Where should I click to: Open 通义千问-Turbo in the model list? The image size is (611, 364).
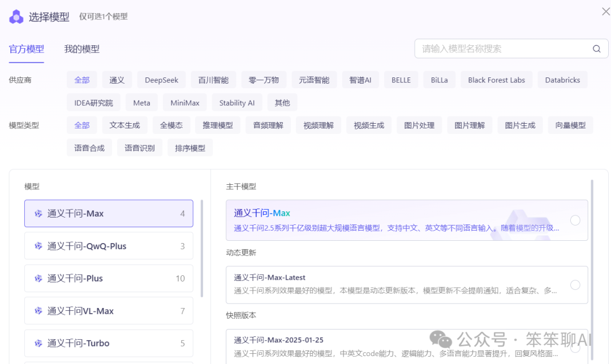(109, 343)
